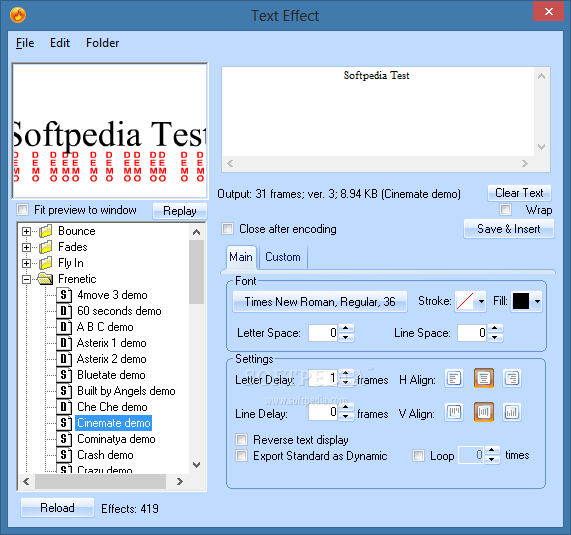This screenshot has width=571, height=535.
Task: Click the Letter Space value field
Action: pos(323,333)
